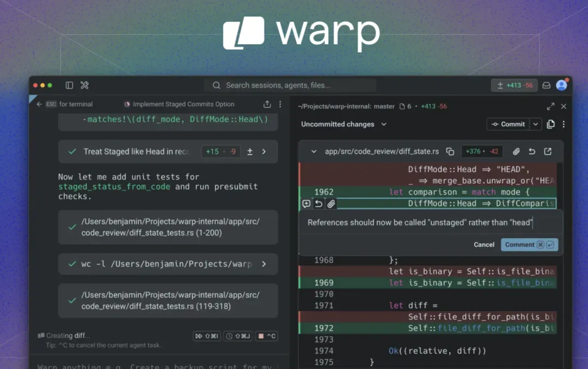This screenshot has width=588, height=369.
Task: Share the Implement Staged Commits conversation
Action: coord(267,104)
